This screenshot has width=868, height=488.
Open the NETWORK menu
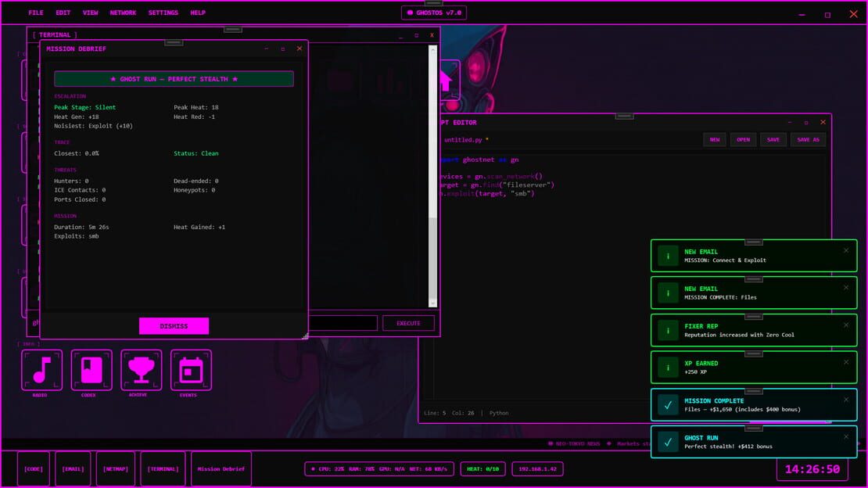(123, 13)
